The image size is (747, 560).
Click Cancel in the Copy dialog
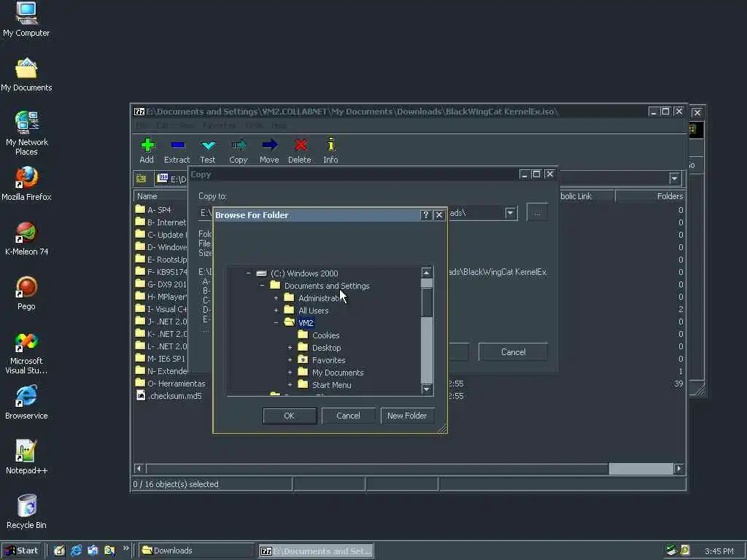(x=513, y=352)
